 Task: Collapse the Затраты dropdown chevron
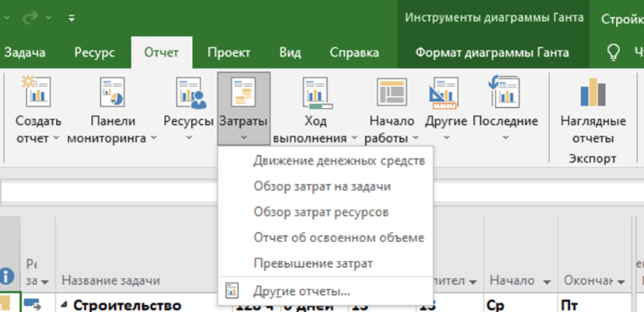(x=244, y=138)
